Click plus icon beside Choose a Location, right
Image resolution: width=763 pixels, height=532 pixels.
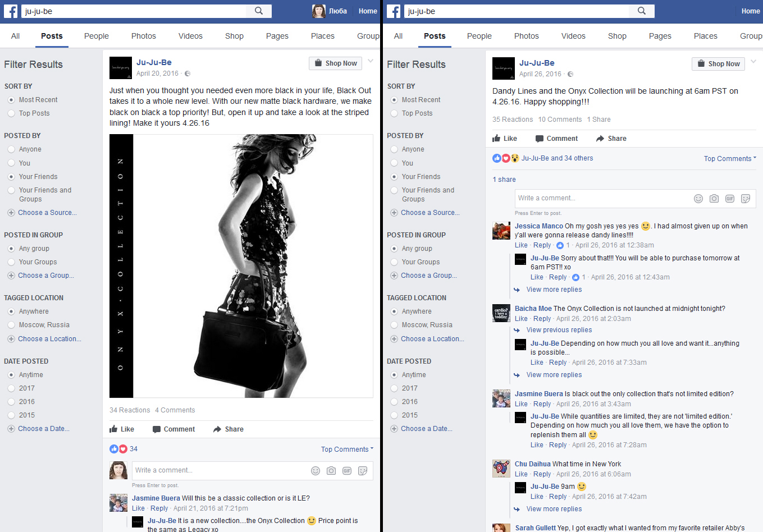point(394,339)
